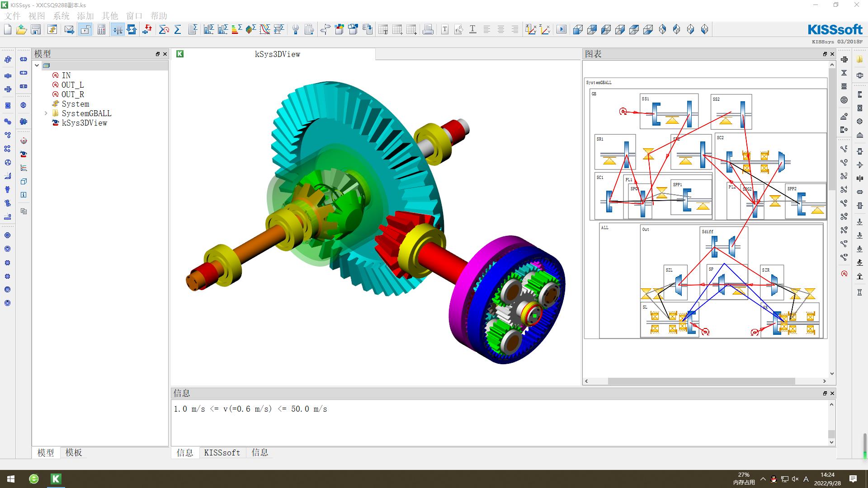Click the energy rating bars sigma icon
This screenshot has width=868, height=488.
[236, 30]
